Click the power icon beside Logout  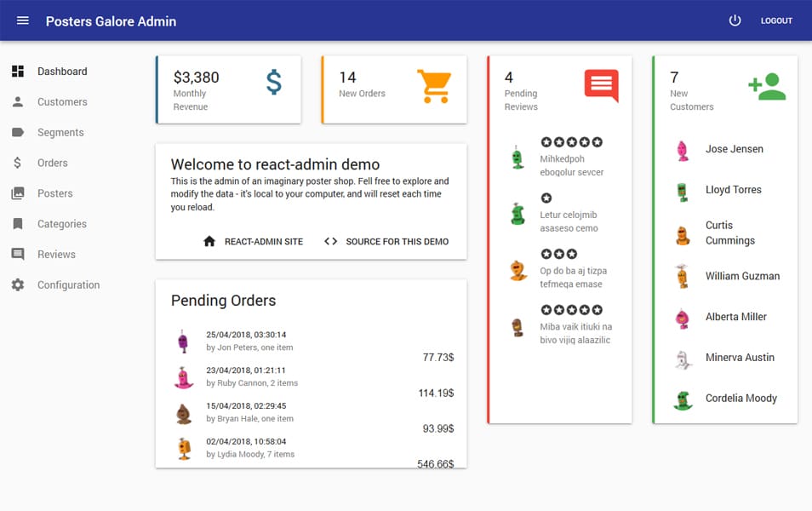point(735,20)
